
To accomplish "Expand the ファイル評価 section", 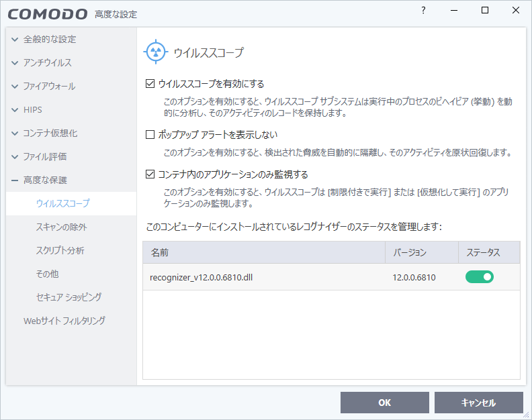I will pos(15,157).
